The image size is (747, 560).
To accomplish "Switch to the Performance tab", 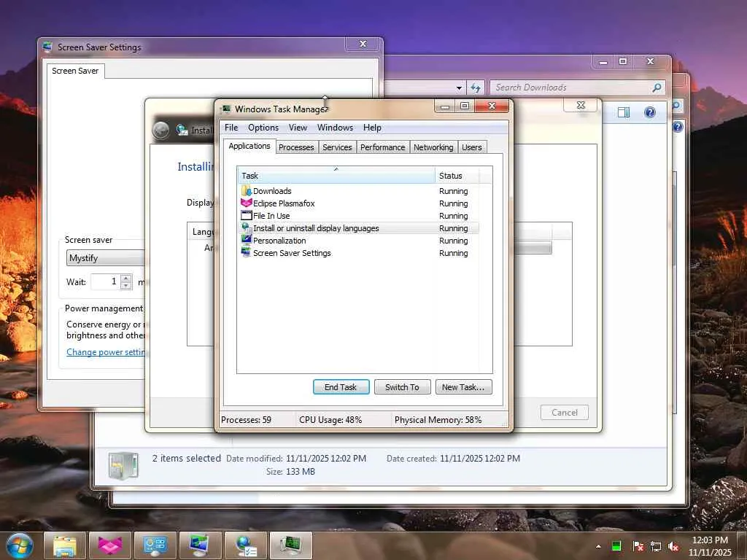I will (x=382, y=147).
